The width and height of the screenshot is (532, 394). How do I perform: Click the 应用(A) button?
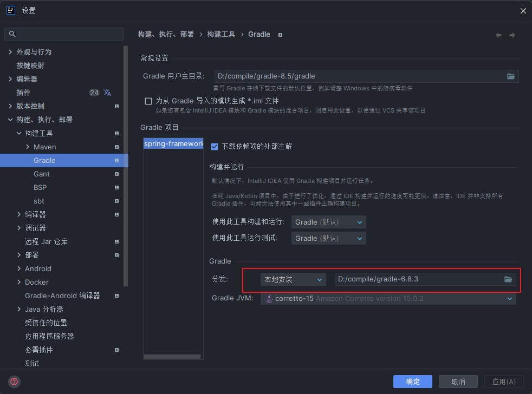(x=504, y=382)
